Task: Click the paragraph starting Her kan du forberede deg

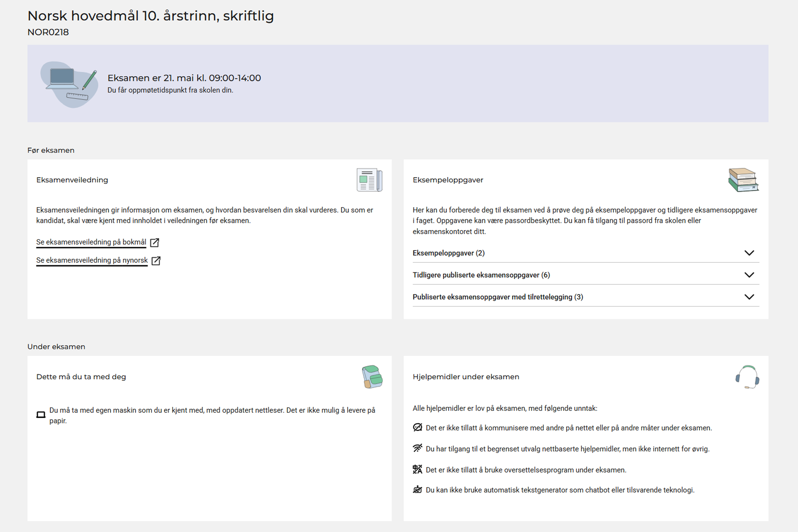Action: pyautogui.click(x=585, y=221)
